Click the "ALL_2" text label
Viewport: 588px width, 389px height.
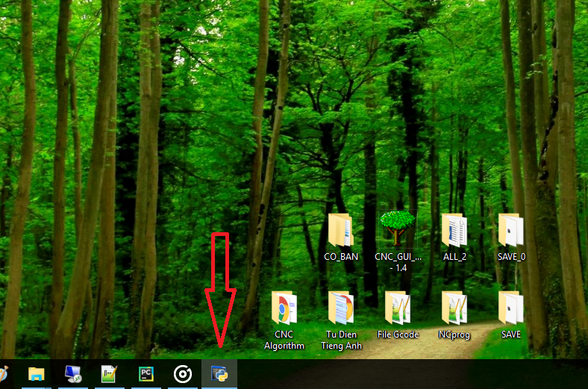(454, 257)
